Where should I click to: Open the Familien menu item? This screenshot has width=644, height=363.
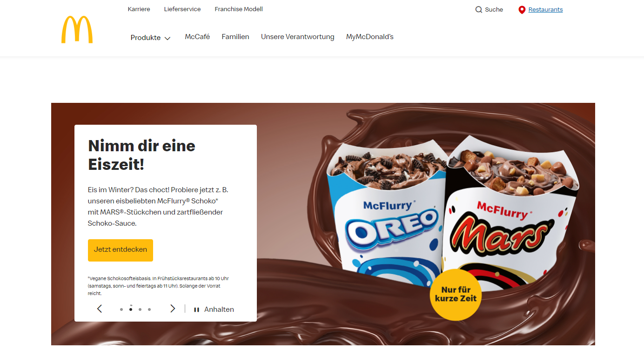(x=235, y=37)
